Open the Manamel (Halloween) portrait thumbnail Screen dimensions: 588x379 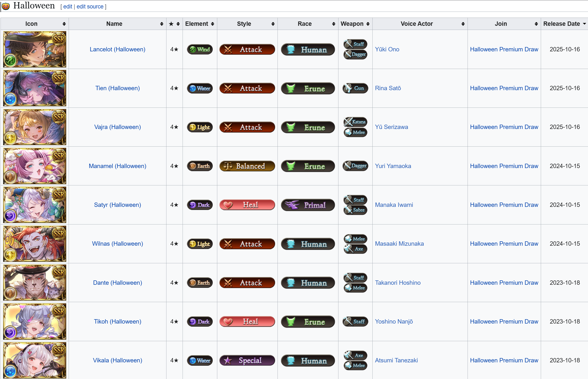coord(35,166)
